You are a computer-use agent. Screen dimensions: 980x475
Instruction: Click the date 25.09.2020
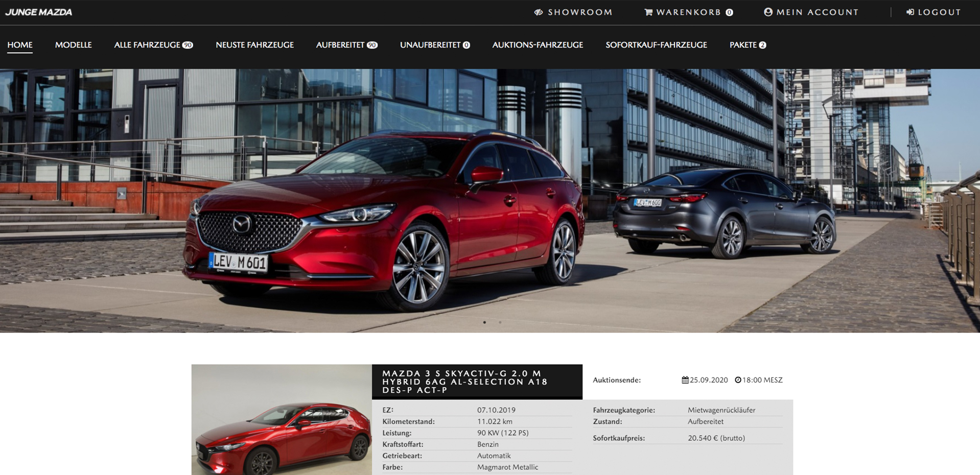pos(709,380)
